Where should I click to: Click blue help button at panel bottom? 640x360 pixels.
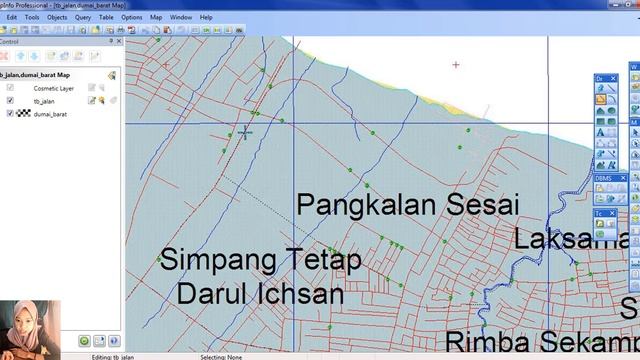tap(114, 341)
